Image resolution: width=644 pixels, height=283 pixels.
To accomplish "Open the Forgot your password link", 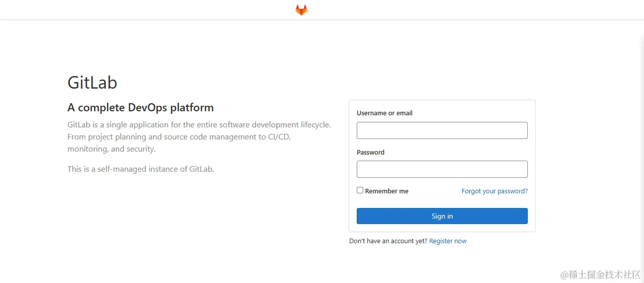I will pyautogui.click(x=495, y=191).
